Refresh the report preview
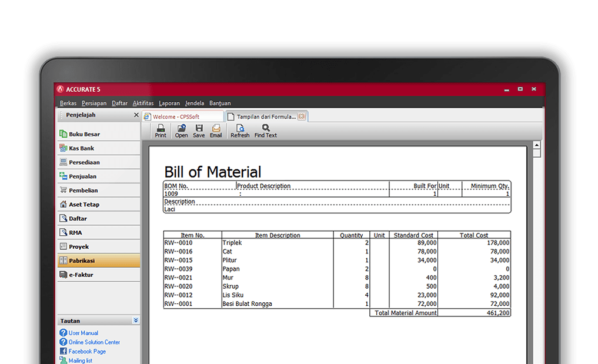The width and height of the screenshot is (598, 364). point(240,131)
